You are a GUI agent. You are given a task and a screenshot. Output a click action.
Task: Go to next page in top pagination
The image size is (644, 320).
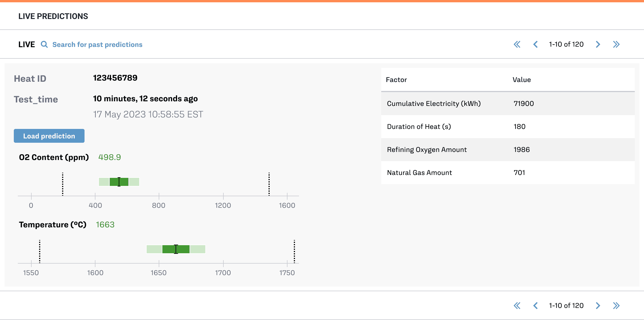(598, 44)
